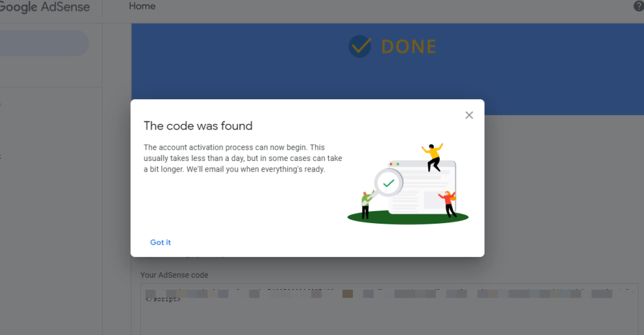
Task: Click the red-shirt figure in illustration
Action: tap(448, 203)
